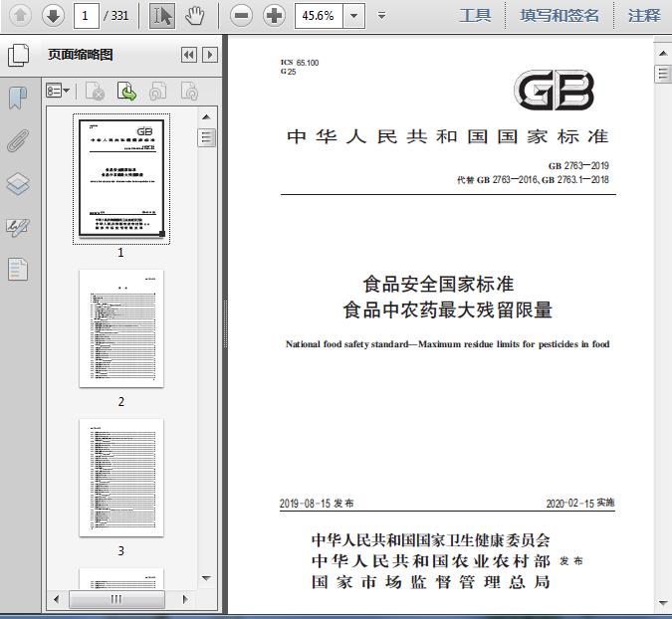Click thumbnail panel scroll up arrow

[x=206, y=117]
